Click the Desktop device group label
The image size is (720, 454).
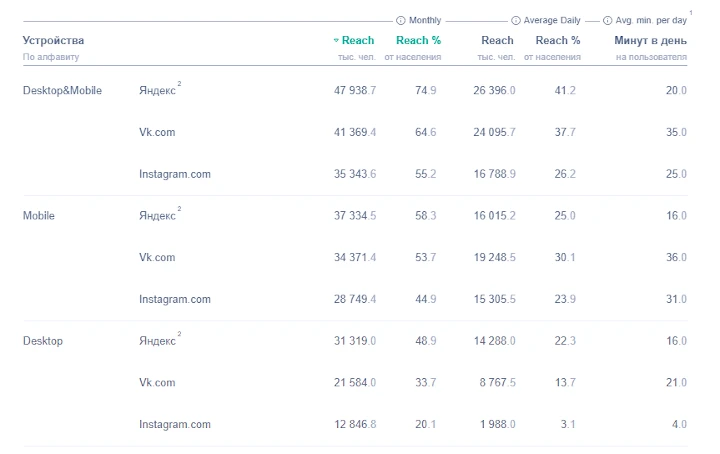(x=43, y=341)
